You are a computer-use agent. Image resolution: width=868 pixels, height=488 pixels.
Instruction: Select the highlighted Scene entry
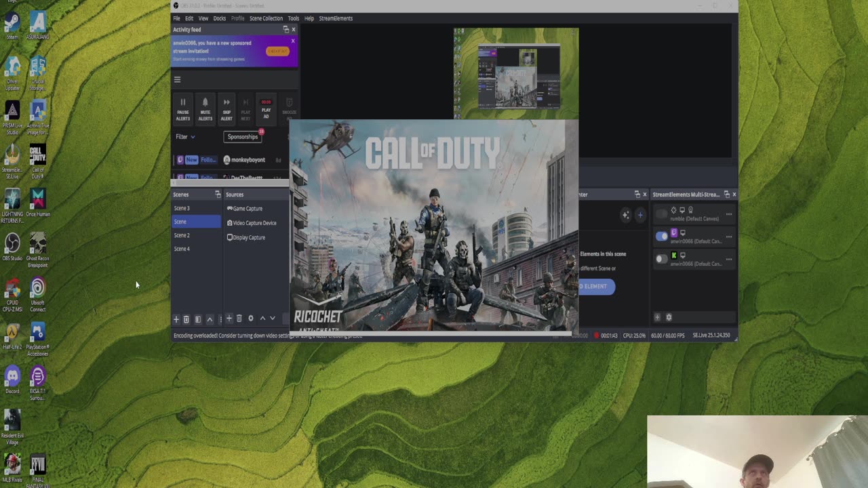click(x=196, y=222)
